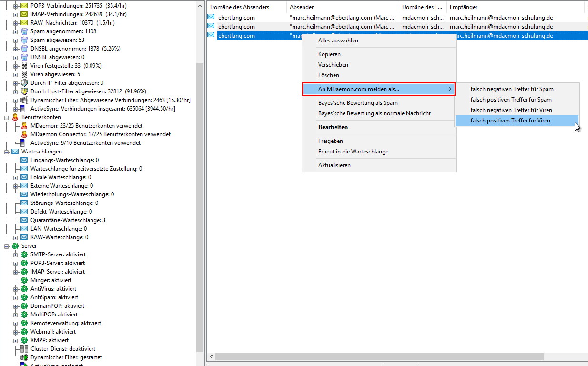
Task: Click the Warteschlangen envelope icon
Action: [15, 152]
